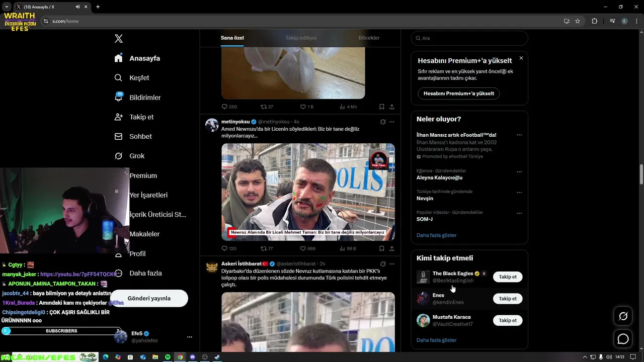Share the top post with 4 Mn views
The width and height of the screenshot is (644, 362).
pos(392,107)
